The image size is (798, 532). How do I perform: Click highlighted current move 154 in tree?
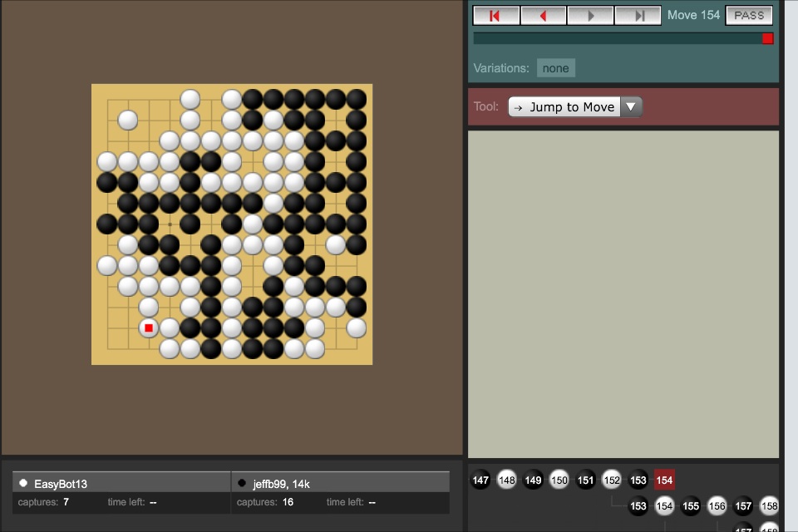click(x=664, y=480)
